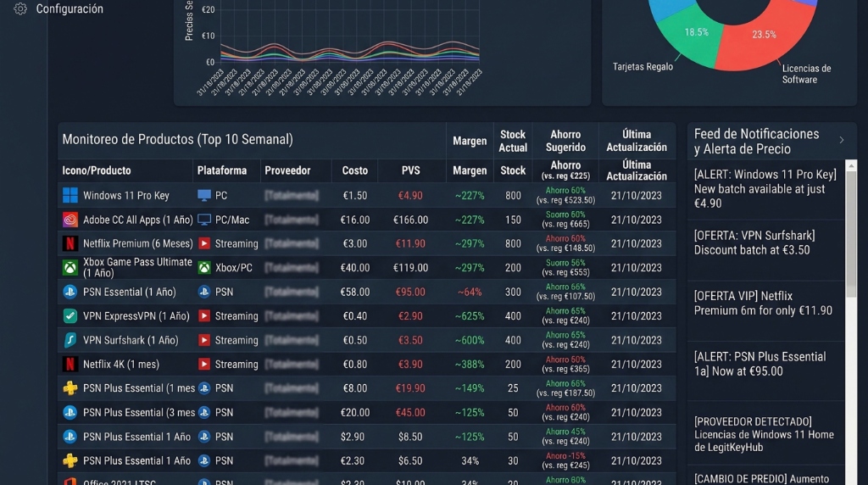Click the Monitoreo de Productos title
The width and height of the screenshot is (868, 485).
point(177,140)
